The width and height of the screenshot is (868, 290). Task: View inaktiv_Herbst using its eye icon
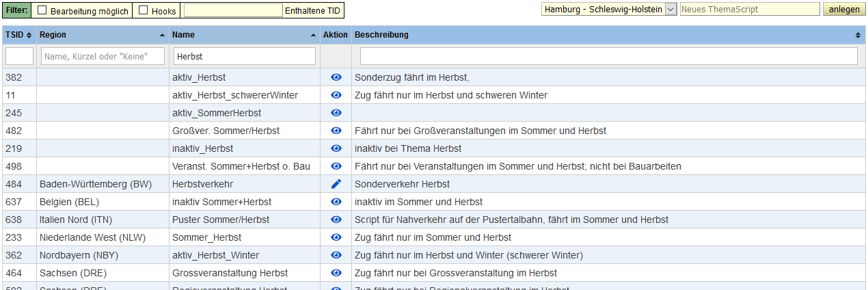pyautogui.click(x=336, y=148)
